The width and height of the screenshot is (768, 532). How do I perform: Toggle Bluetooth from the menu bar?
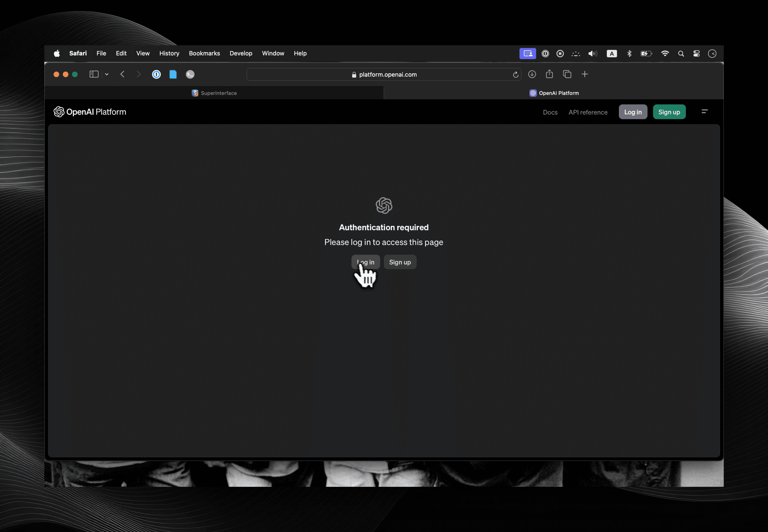pyautogui.click(x=629, y=53)
